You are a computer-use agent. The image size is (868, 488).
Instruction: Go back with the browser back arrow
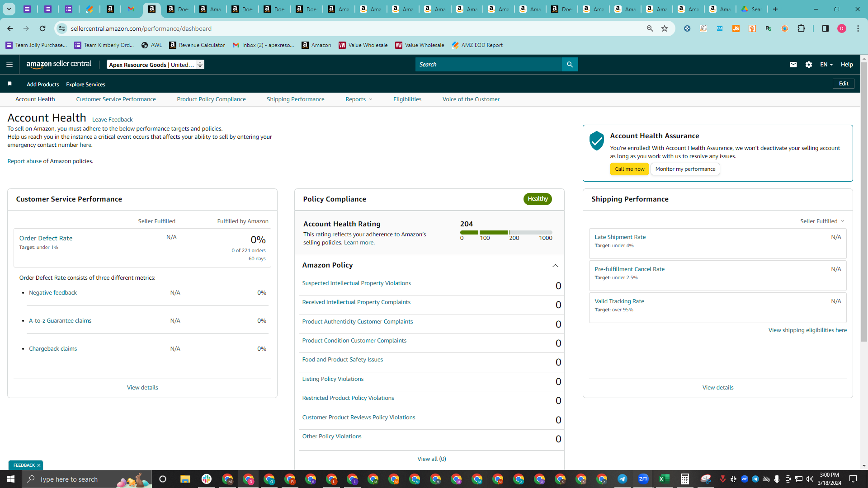pos(10,28)
